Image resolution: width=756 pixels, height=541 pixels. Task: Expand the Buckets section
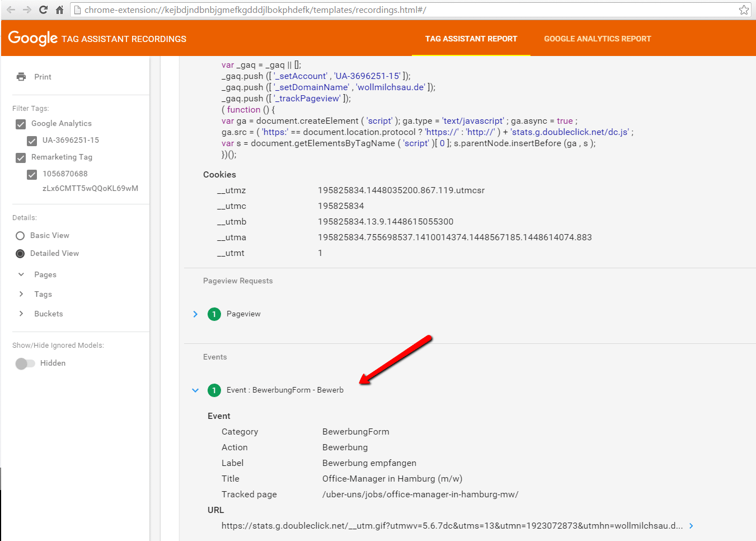(21, 314)
